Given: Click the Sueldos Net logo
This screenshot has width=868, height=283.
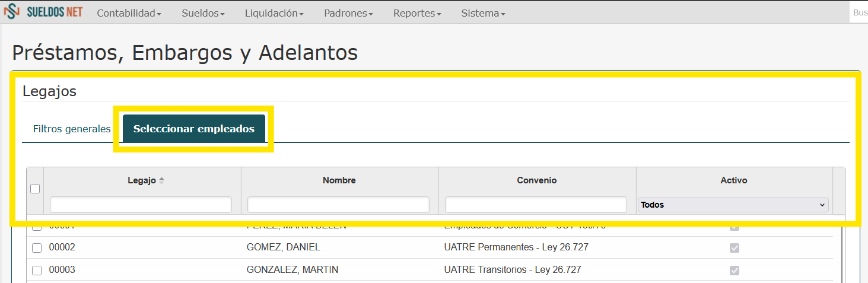Looking at the screenshot, I should pos(43,12).
